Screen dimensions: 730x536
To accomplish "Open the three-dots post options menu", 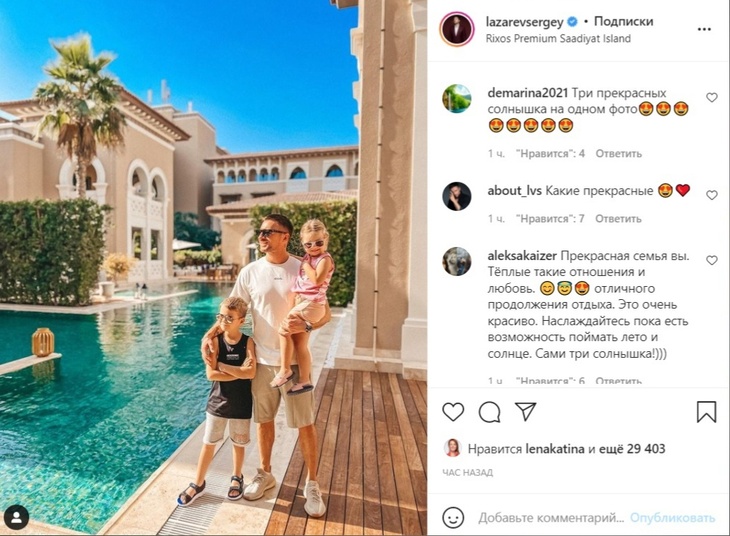I will [704, 29].
